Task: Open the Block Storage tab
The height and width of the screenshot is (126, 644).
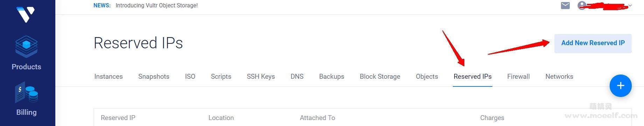Action: (x=380, y=77)
